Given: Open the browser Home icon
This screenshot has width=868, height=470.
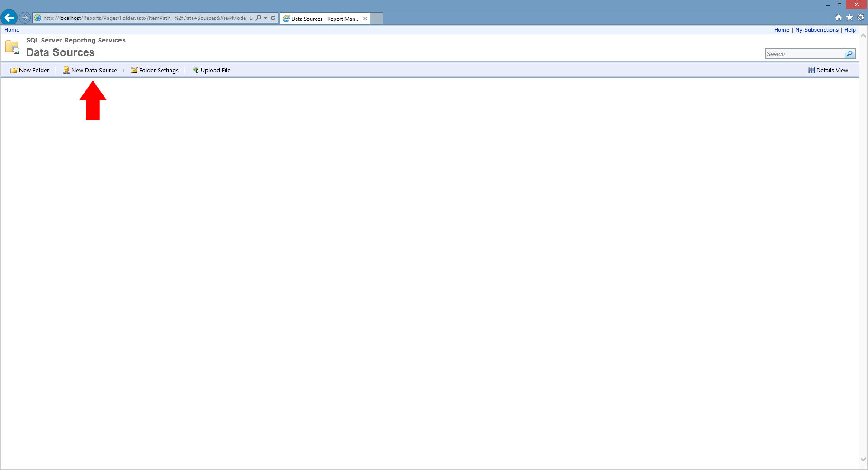Looking at the screenshot, I should click(x=839, y=18).
